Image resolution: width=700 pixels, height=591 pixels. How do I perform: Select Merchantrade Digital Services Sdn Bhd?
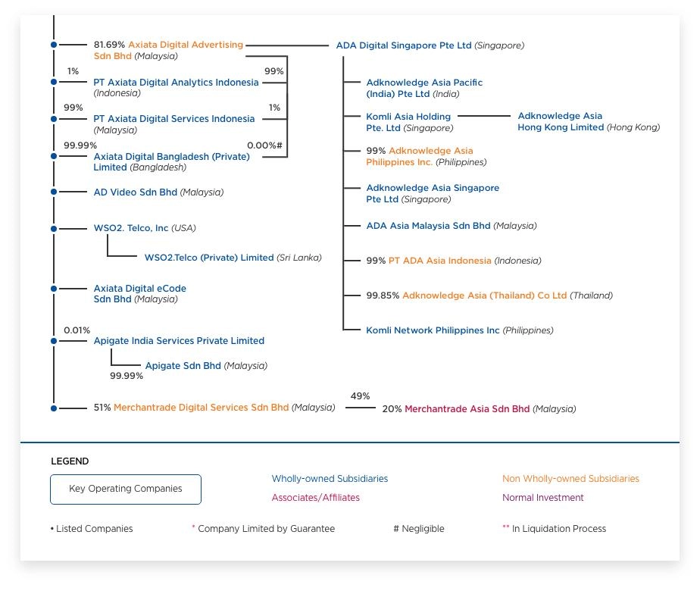pos(202,408)
